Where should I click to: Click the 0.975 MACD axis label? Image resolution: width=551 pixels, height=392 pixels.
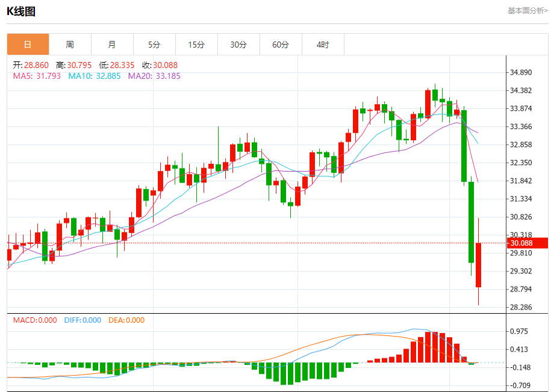coord(519,331)
